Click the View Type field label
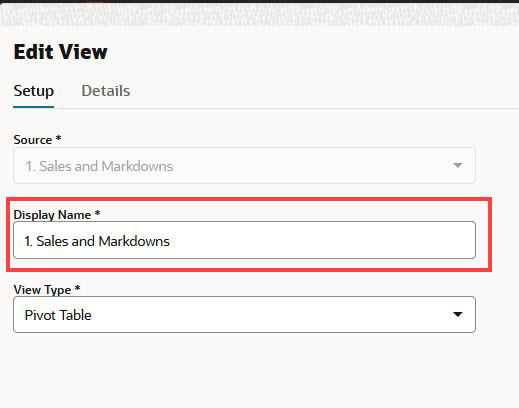The image size is (519, 408). pos(42,290)
